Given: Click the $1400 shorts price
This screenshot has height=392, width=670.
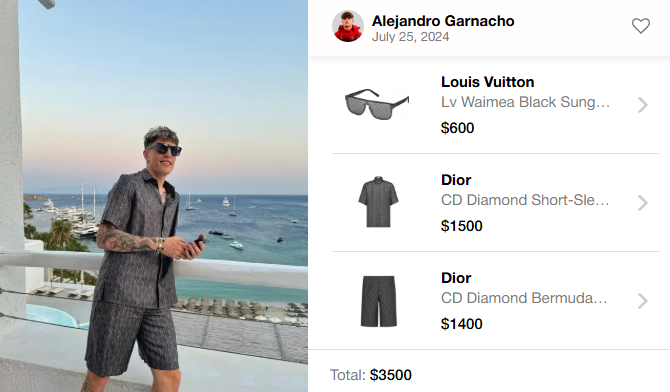Looking at the screenshot, I should pyautogui.click(x=461, y=324).
